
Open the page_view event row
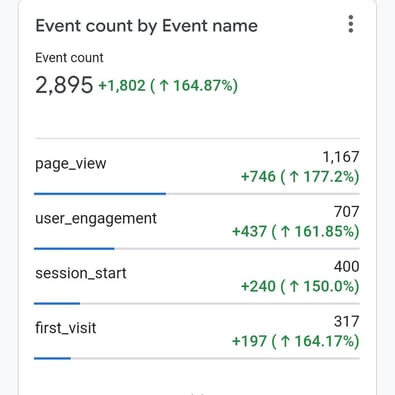pos(197,167)
